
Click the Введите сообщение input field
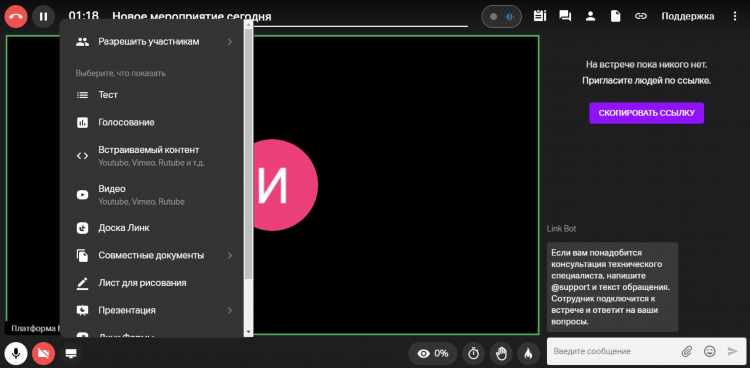click(615, 351)
